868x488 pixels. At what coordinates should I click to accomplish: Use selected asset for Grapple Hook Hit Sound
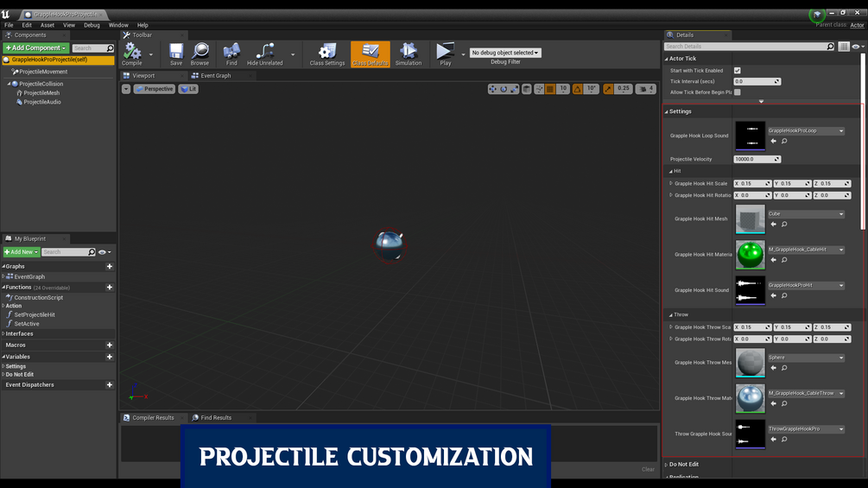pyautogui.click(x=773, y=295)
